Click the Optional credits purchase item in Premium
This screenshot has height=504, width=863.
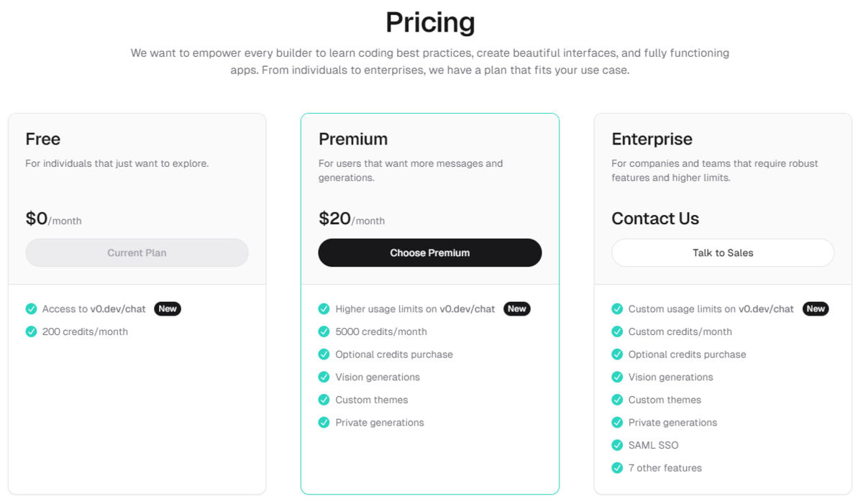click(394, 354)
